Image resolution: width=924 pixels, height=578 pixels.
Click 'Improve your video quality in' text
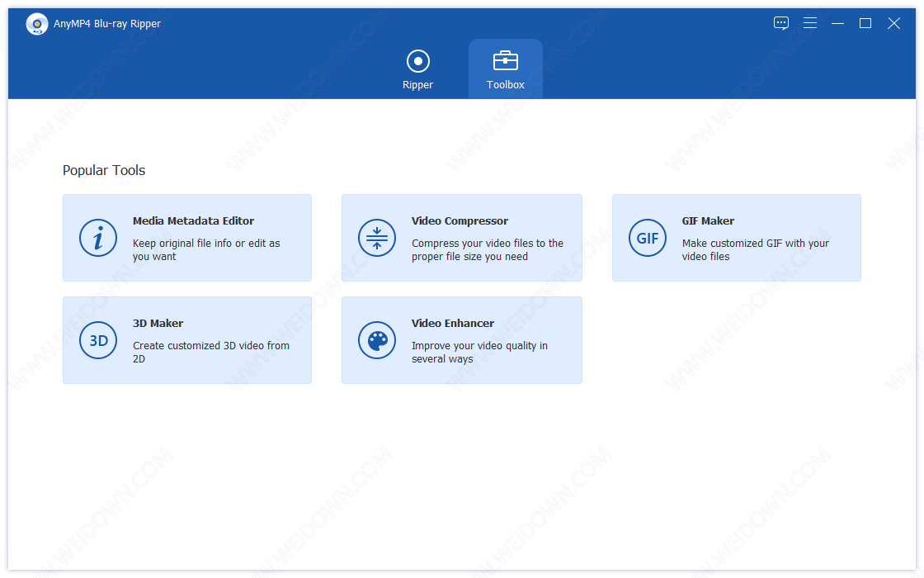[x=479, y=352]
